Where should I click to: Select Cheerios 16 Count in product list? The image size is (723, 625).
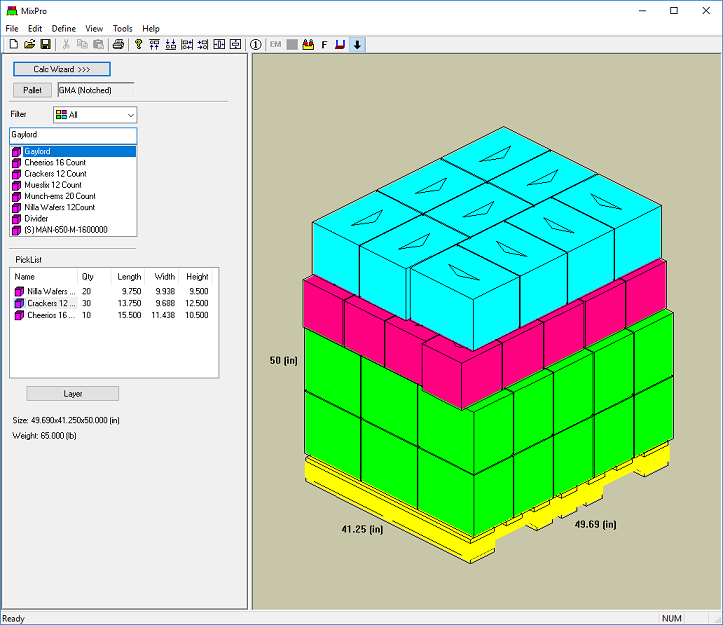point(54,162)
